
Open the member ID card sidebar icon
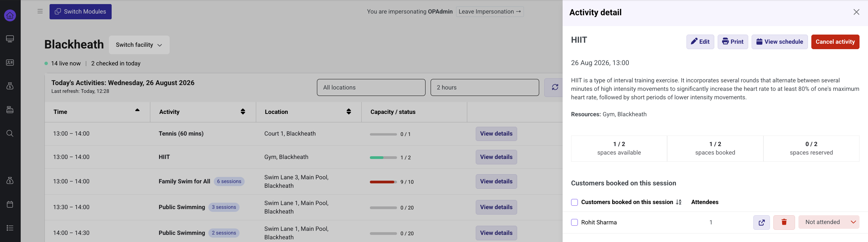[x=10, y=62]
